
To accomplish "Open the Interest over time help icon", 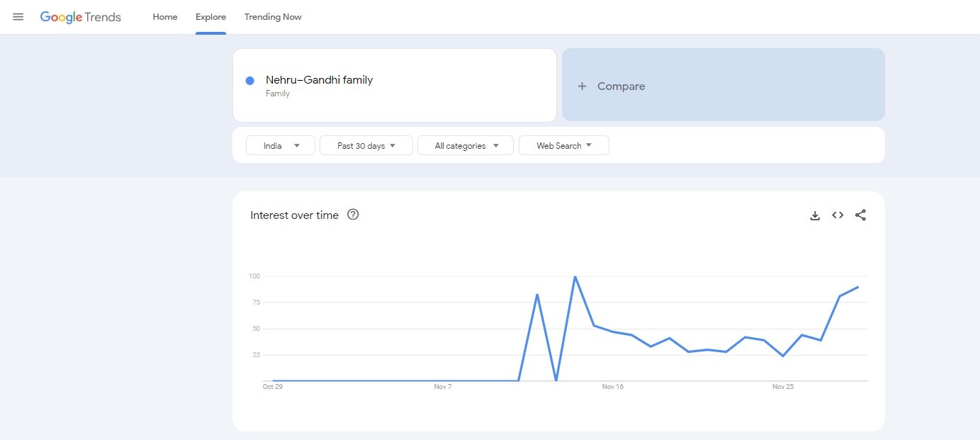I will (x=353, y=215).
